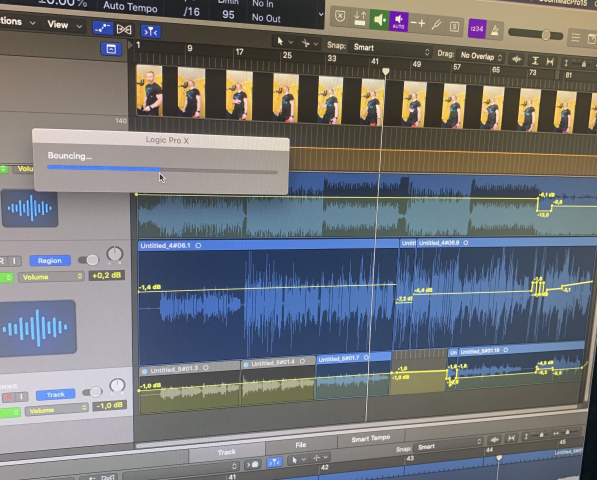The image size is (597, 480).
Task: Click the +0,2 dB volume value field
Action: pos(107,275)
